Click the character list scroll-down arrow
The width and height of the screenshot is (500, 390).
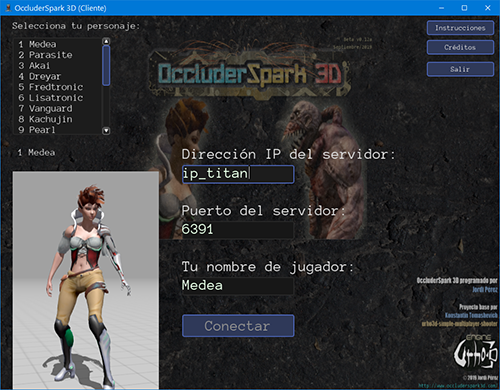tap(106, 131)
